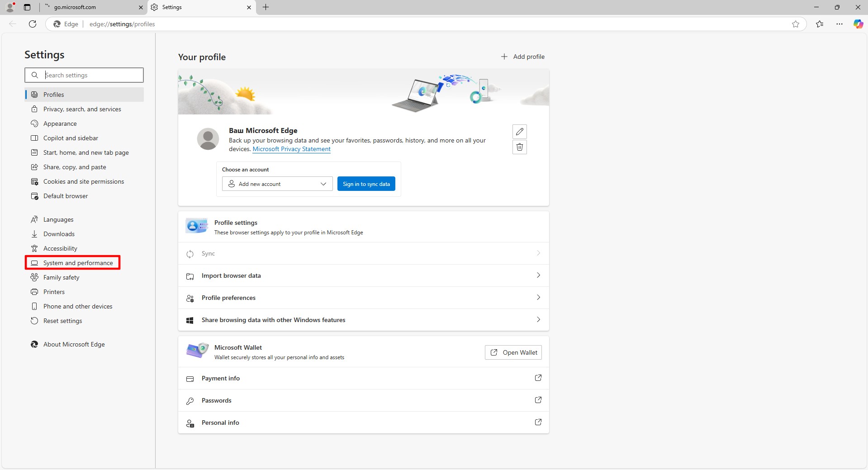Click the trash delete profile icon
Screen dimensions: 868x470
coord(519,147)
